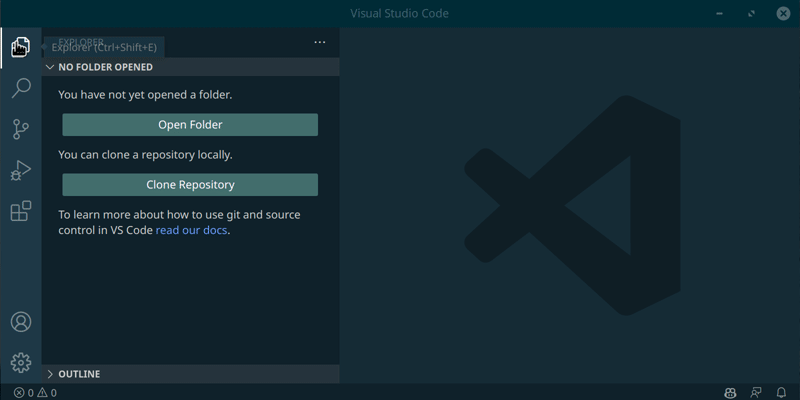Collapse the NO FOLDER OPENED section

[x=190, y=67]
